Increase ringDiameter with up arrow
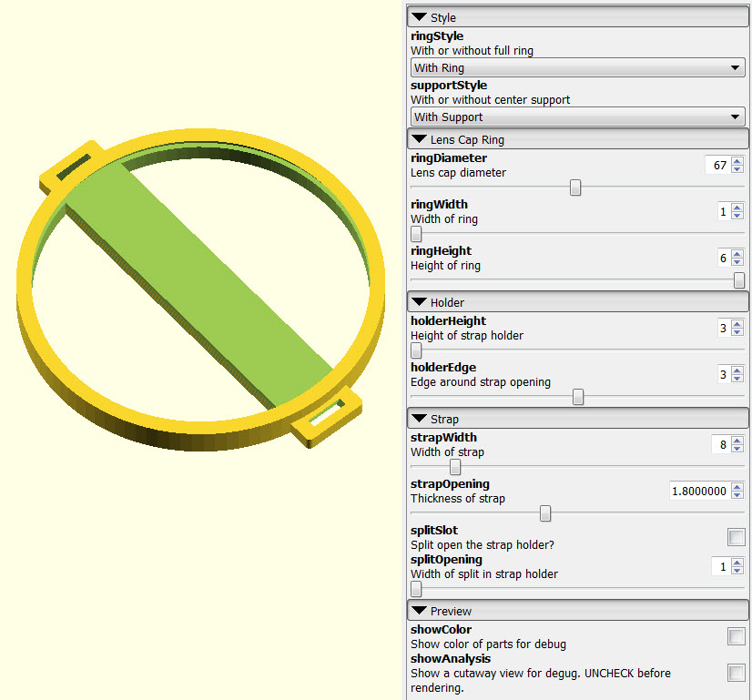The width and height of the screenshot is (752, 700). coord(737,161)
